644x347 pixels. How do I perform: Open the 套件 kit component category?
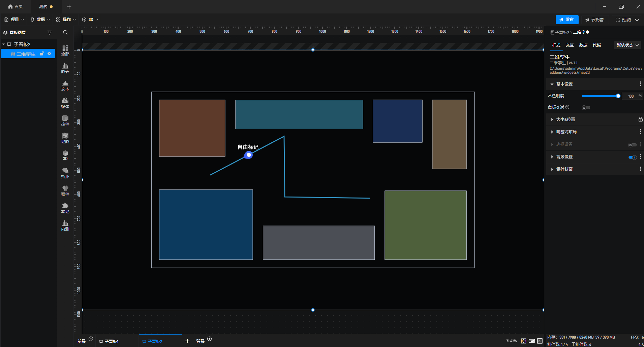(65, 190)
